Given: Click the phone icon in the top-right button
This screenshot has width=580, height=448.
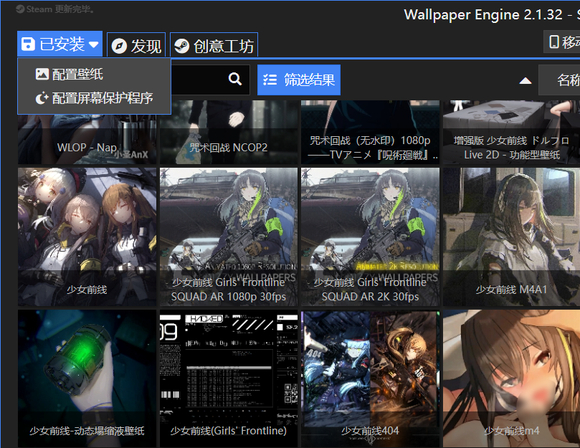Looking at the screenshot, I should (x=554, y=41).
